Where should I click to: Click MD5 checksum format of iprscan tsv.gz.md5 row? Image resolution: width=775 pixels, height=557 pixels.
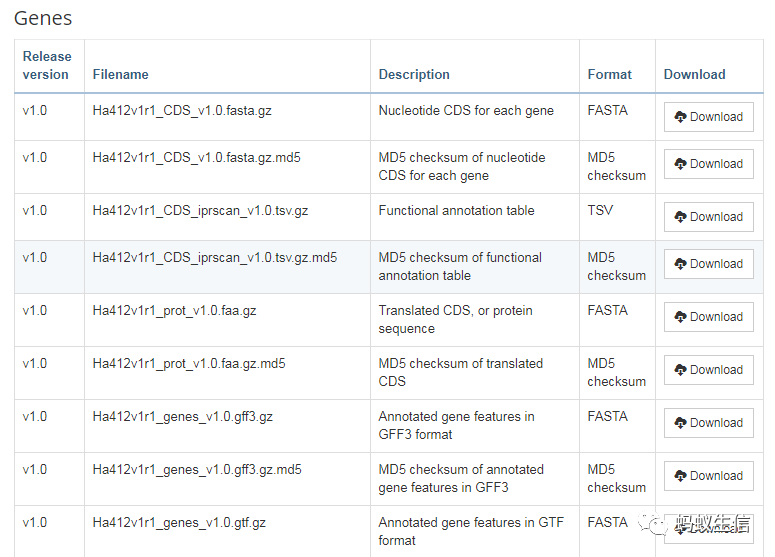click(616, 266)
